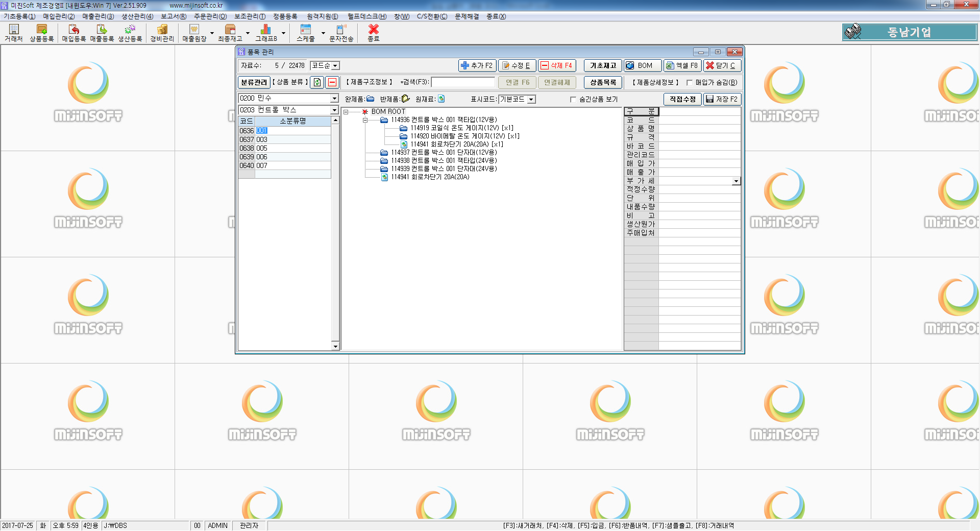Collapse the BOM ROOT tree node

coord(346,112)
